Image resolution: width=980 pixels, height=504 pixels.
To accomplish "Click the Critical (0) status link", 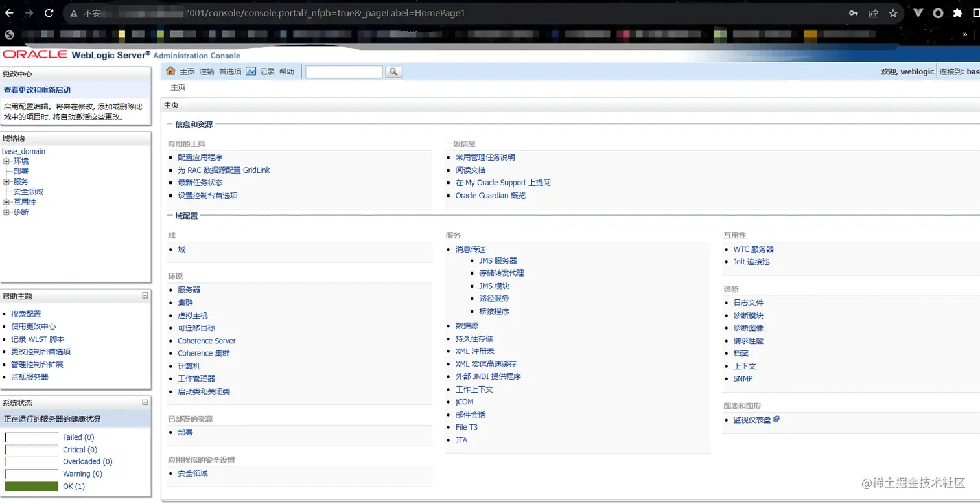I will 80,450.
